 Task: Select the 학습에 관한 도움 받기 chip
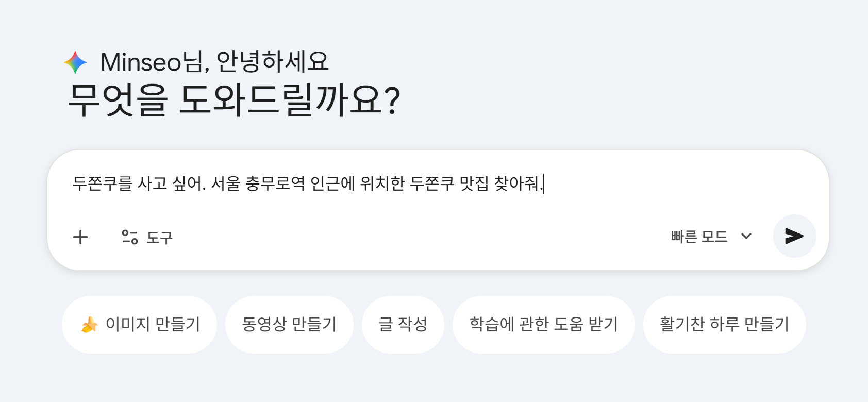pos(543,324)
